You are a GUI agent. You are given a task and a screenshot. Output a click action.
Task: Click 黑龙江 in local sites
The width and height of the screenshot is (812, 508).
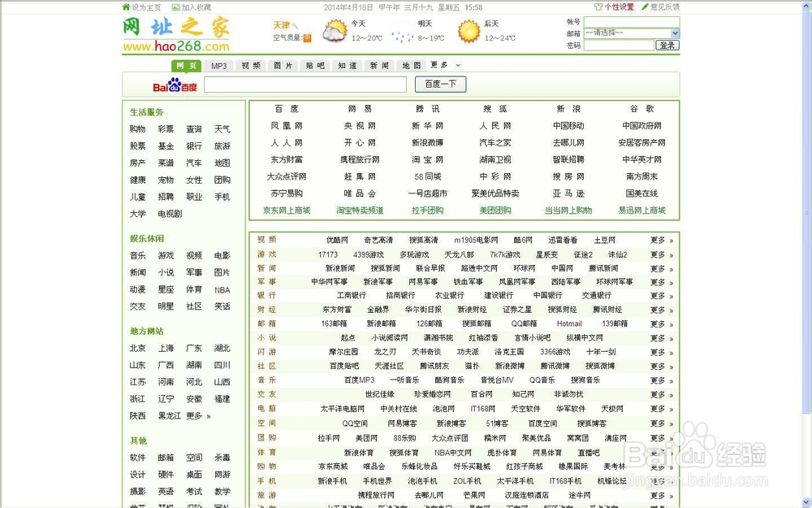tap(170, 415)
